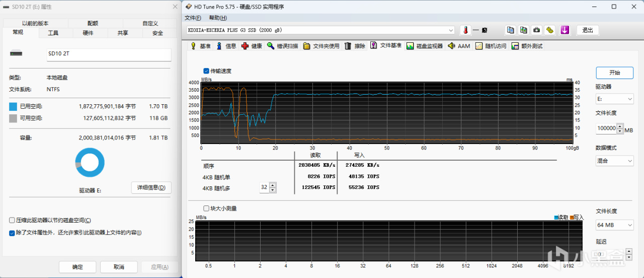Click the HD Tune Pro title bar icon

click(189, 7)
